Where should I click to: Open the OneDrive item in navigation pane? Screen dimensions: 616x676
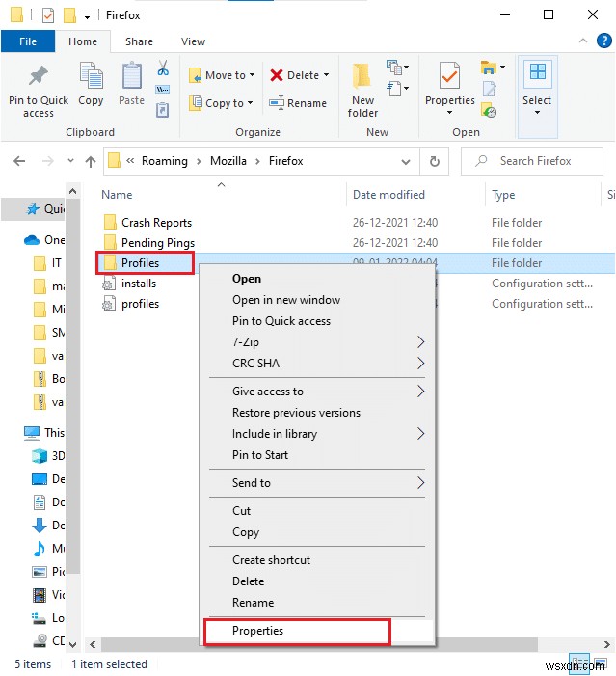tap(44, 240)
